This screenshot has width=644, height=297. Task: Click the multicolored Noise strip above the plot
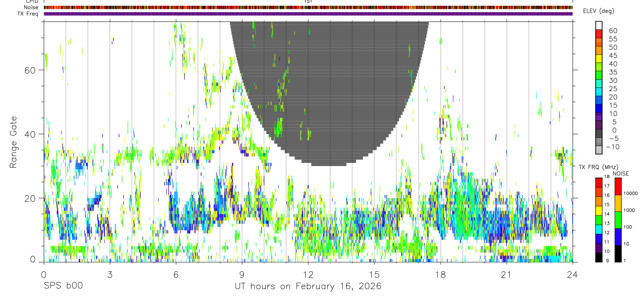(308, 7)
